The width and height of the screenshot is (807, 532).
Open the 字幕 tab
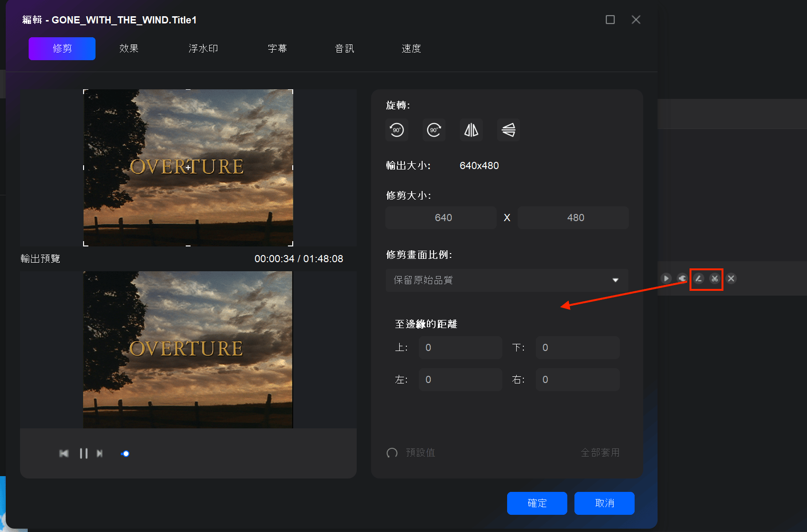pos(277,49)
